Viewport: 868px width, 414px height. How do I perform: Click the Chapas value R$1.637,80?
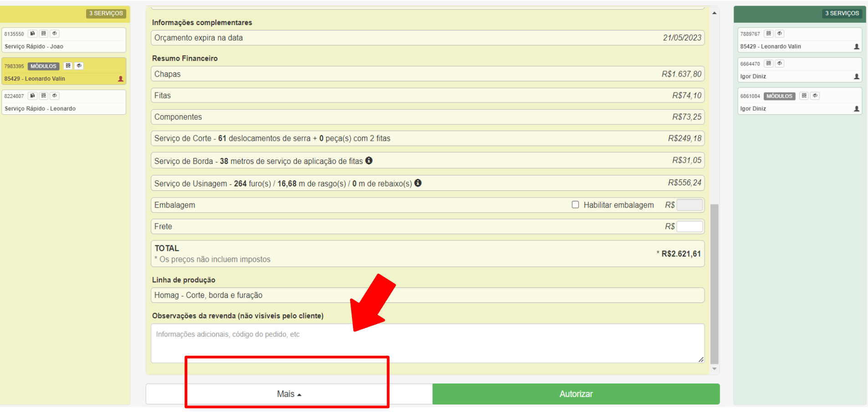pos(682,74)
